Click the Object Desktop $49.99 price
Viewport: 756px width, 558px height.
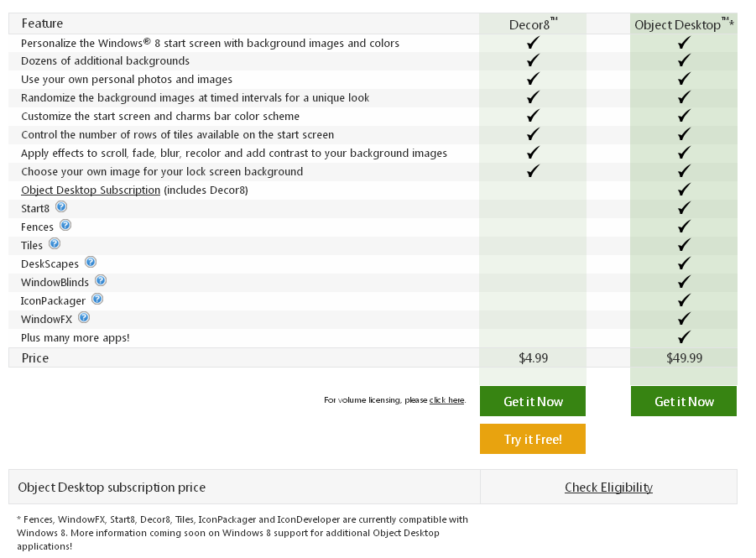(684, 357)
